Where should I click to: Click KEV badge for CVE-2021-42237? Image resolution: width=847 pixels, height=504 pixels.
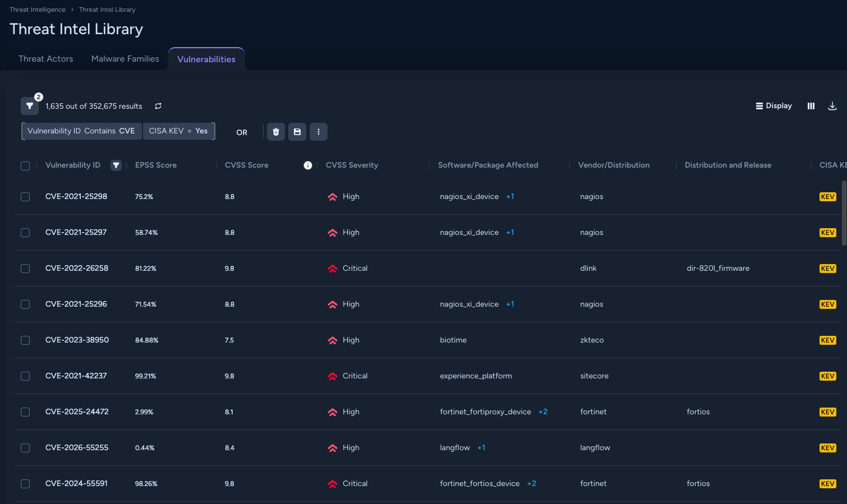[828, 376]
